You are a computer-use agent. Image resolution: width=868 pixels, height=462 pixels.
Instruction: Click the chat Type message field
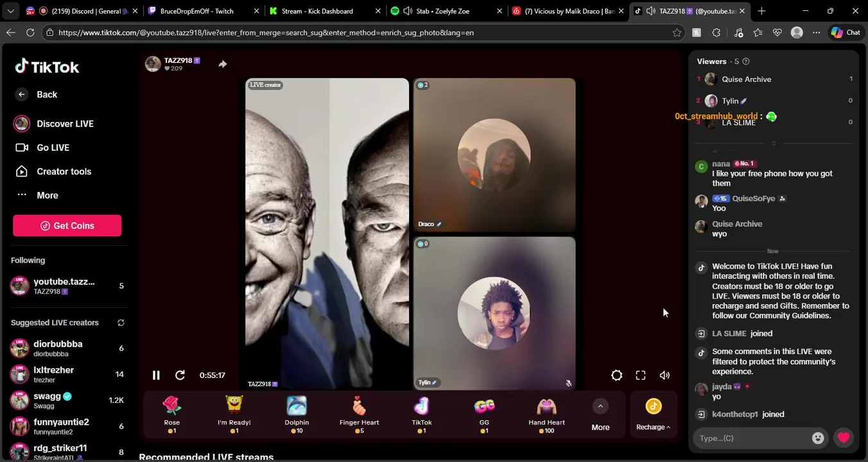pyautogui.click(x=751, y=438)
